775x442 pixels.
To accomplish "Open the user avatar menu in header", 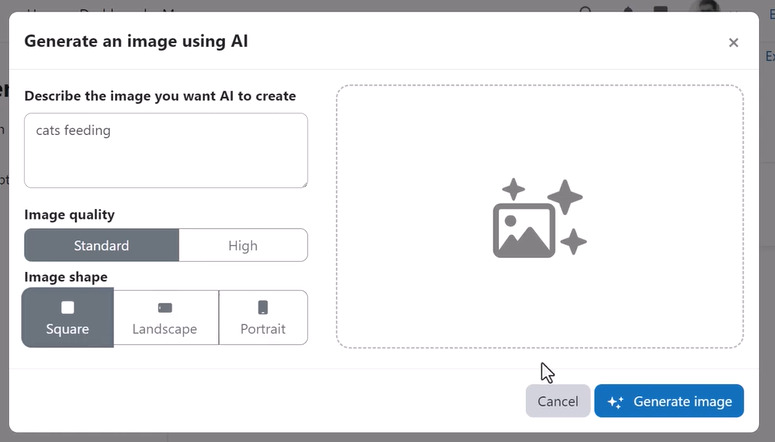I will tap(708, 9).
